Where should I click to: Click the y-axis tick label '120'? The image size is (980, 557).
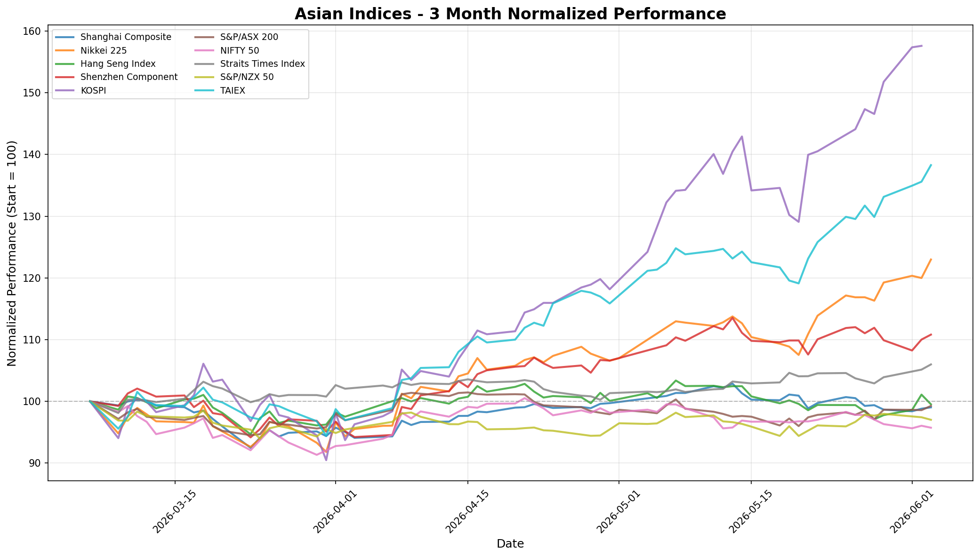click(33, 278)
